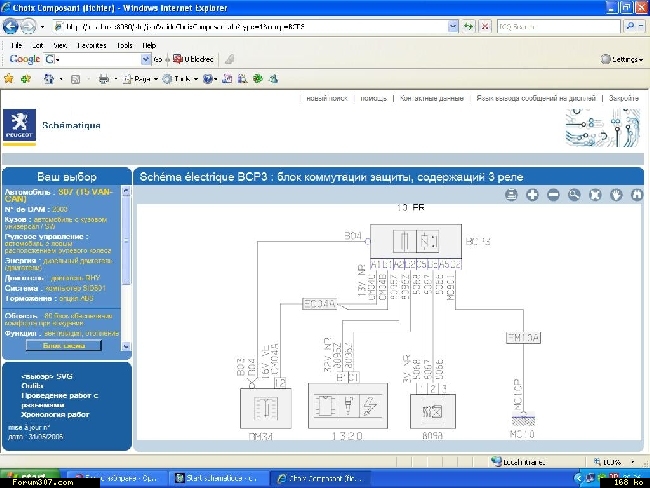Screen dimensions: 650x488
Task: Refresh the page with the green arrows icon
Action: pyautogui.click(x=469, y=27)
